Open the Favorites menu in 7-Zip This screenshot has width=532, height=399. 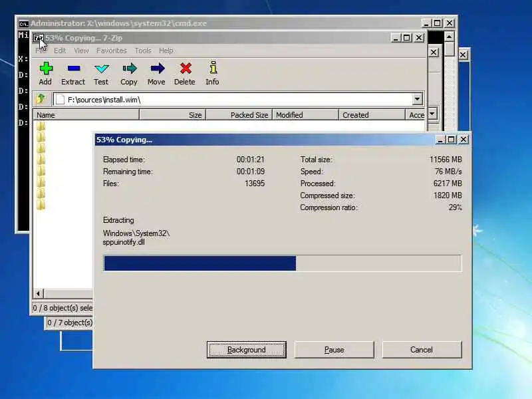tap(111, 51)
